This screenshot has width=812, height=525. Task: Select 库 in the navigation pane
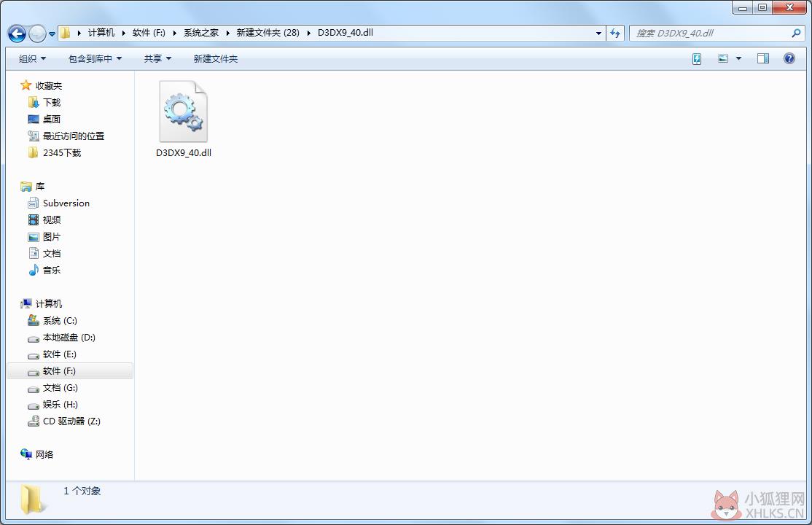tap(40, 186)
